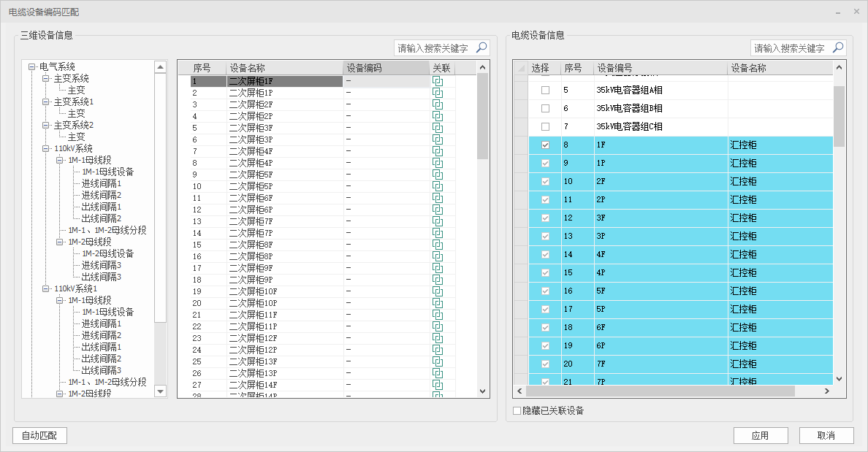Click the 自动匹配 button

39,436
